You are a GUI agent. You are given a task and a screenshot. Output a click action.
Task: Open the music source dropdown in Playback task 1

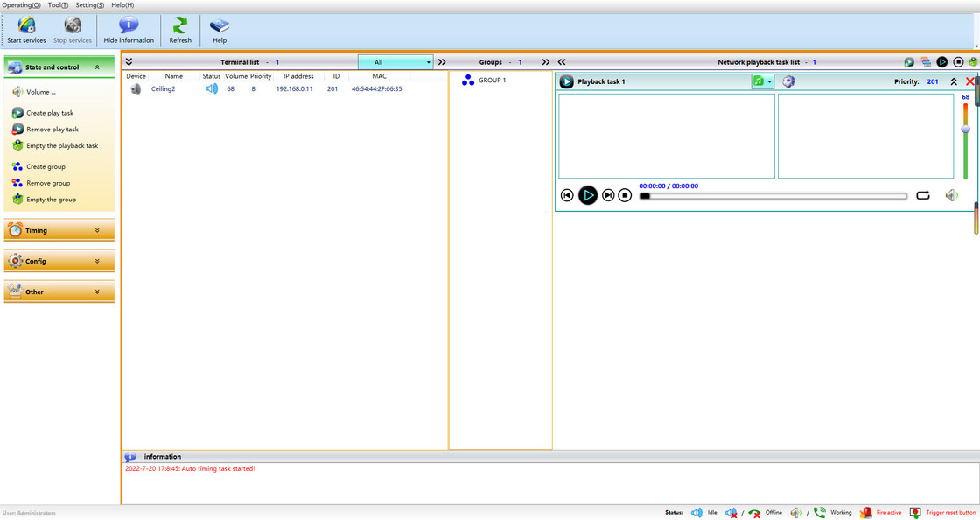(x=769, y=81)
